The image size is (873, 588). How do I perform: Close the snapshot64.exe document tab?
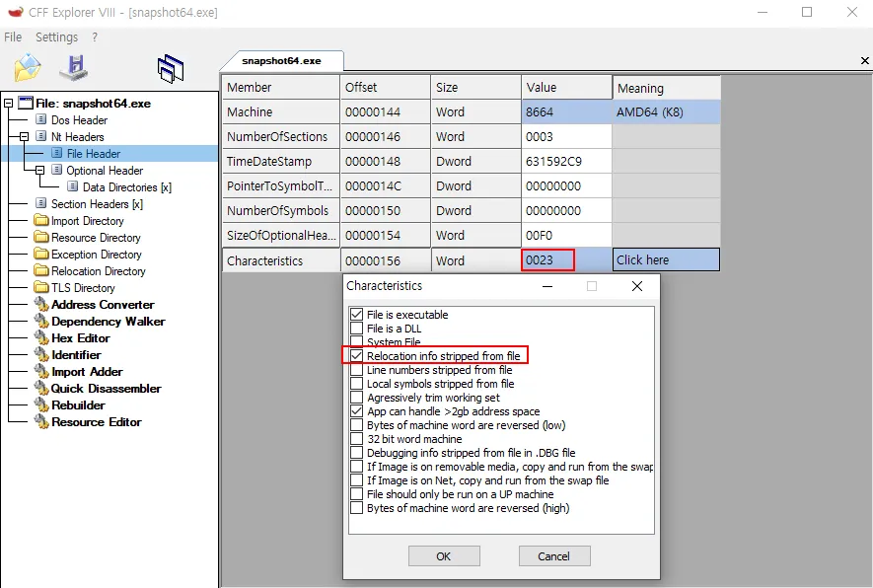click(865, 61)
